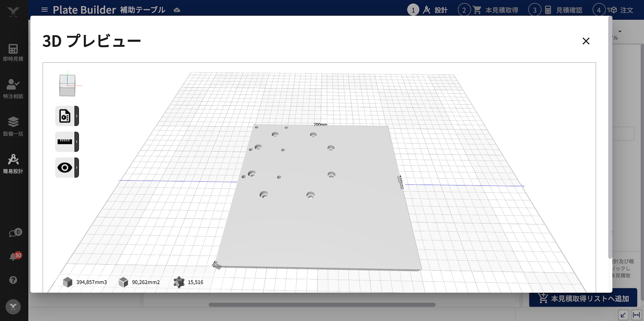Click the 3D plate model

point(318,197)
